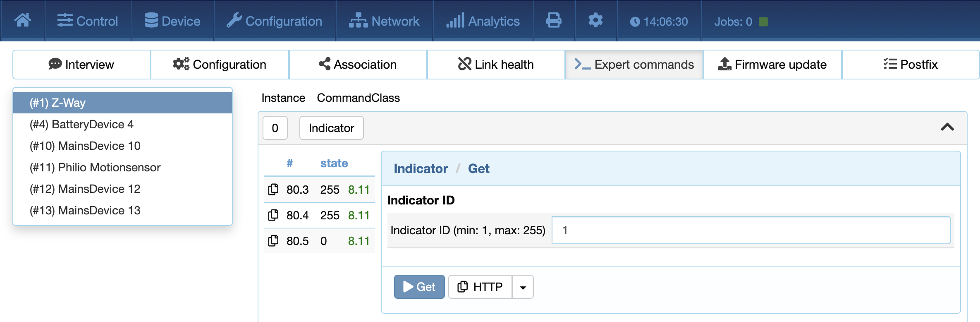Screen dimensions: 980x322
Task: Open the settings gear icon
Action: pyautogui.click(x=595, y=20)
